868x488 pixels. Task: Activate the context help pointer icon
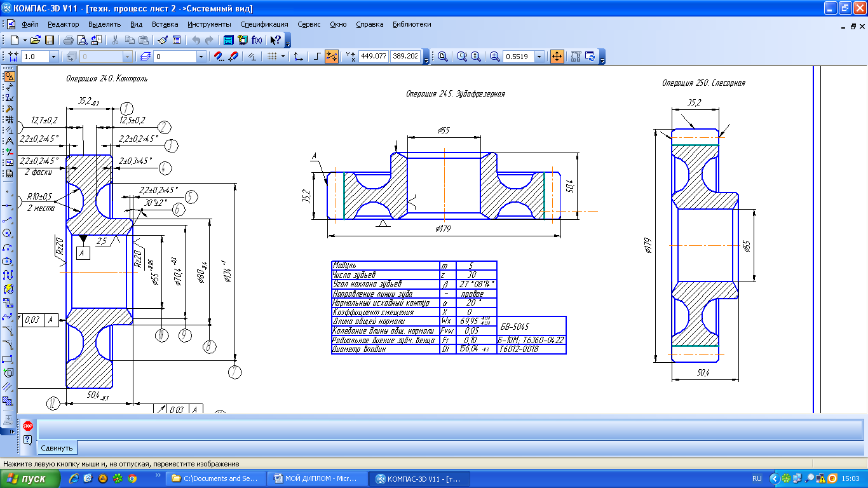pos(275,40)
